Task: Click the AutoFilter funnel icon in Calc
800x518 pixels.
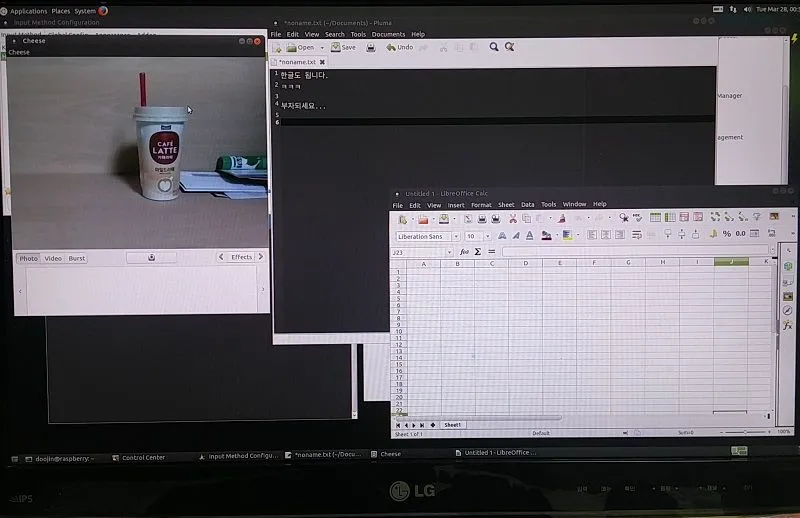Action: (757, 217)
